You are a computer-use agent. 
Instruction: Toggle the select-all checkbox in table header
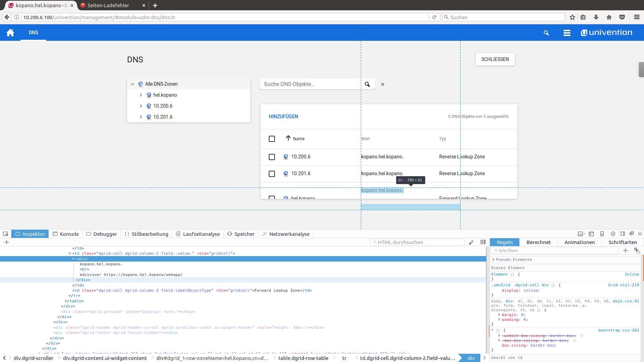tap(272, 139)
